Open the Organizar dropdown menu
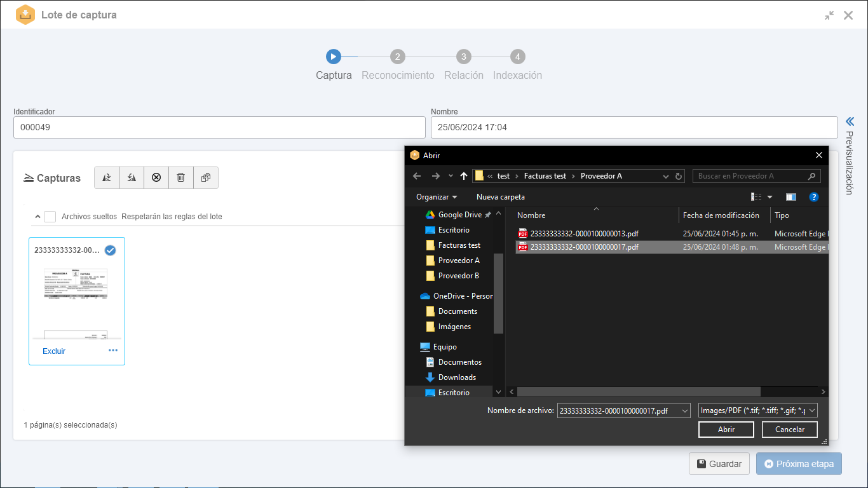This screenshot has height=488, width=868. (437, 197)
